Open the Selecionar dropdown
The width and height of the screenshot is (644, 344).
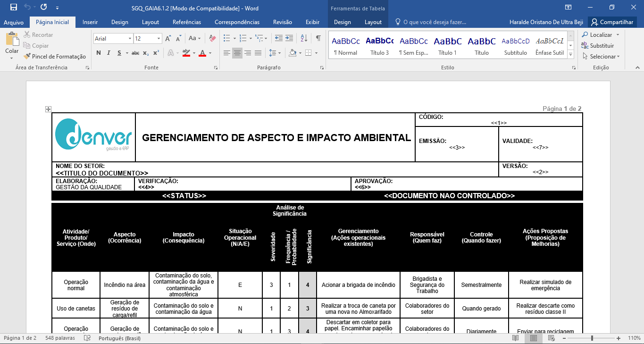click(600, 57)
